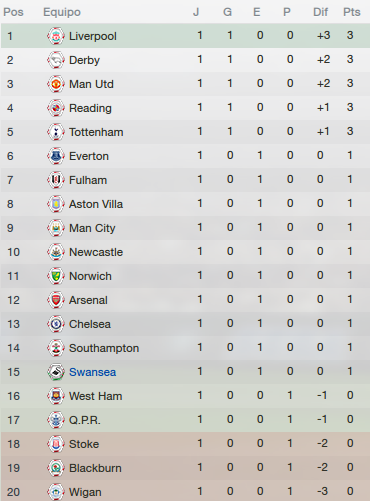Click the Pos column header
The height and width of the screenshot is (501, 370).
point(13,12)
